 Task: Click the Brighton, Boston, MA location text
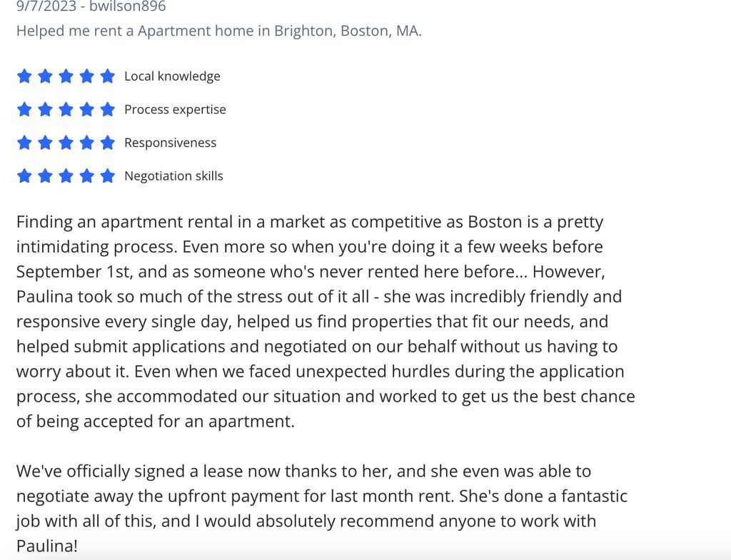348,31
